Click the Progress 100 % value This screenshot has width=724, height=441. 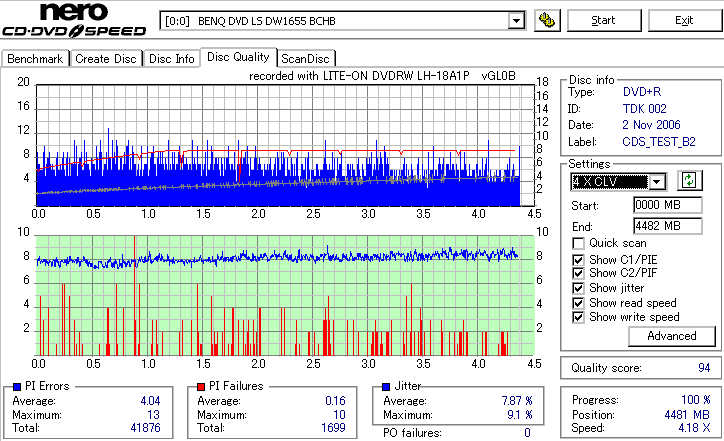[x=696, y=399]
